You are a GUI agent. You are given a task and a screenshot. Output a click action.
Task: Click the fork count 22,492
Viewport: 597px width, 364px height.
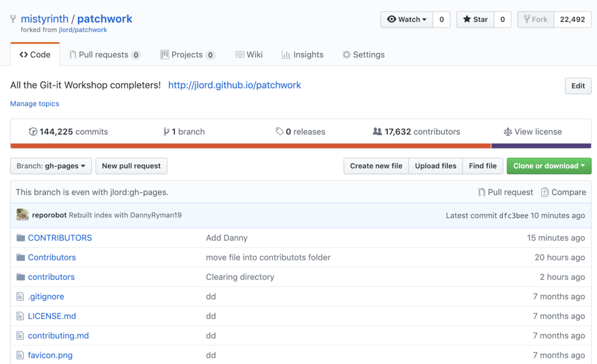pyautogui.click(x=573, y=19)
